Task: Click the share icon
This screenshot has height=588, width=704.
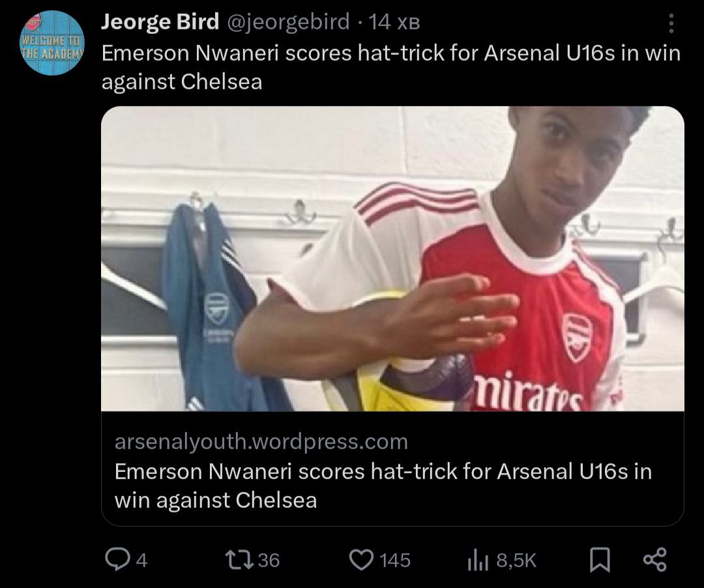Action: [654, 559]
